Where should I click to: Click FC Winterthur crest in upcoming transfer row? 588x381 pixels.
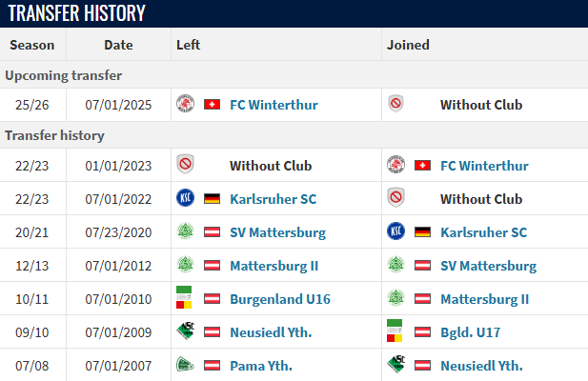point(185,104)
